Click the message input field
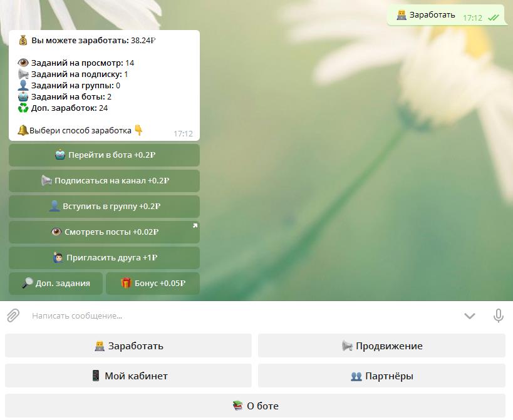This screenshot has width=513, height=420. [x=242, y=315]
